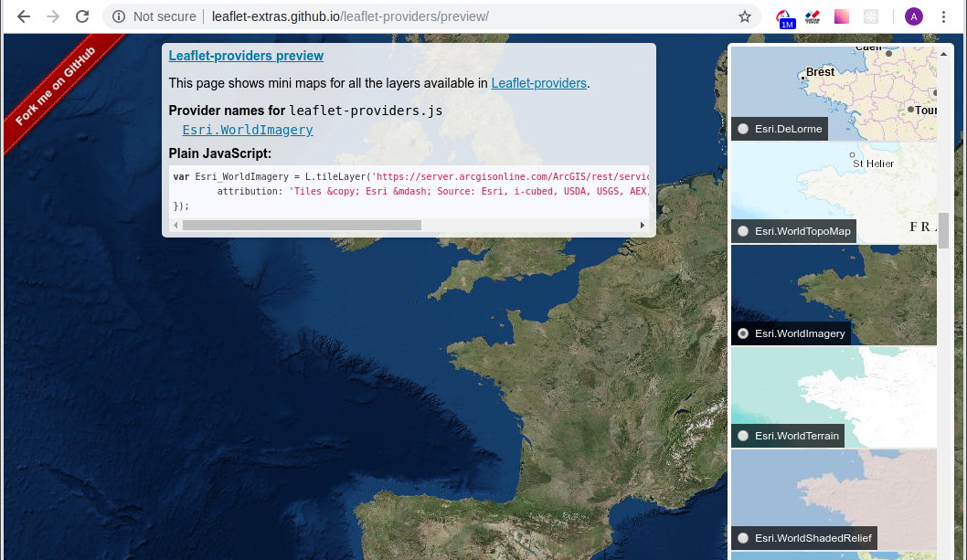This screenshot has width=967, height=560.
Task: Click the pink gradient extension icon
Action: pos(841,16)
